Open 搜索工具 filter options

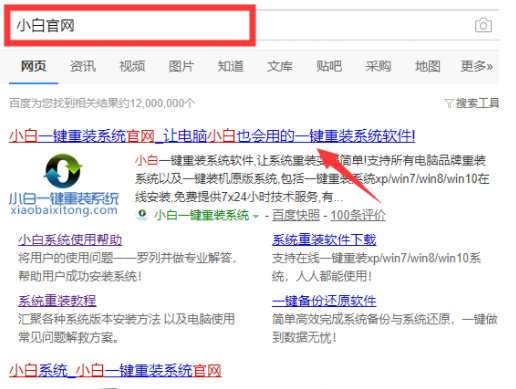pyautogui.click(x=477, y=103)
